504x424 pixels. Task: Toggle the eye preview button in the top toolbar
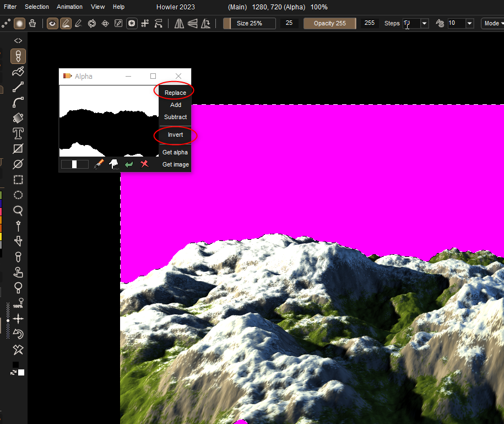pyautogui.click(x=52, y=23)
